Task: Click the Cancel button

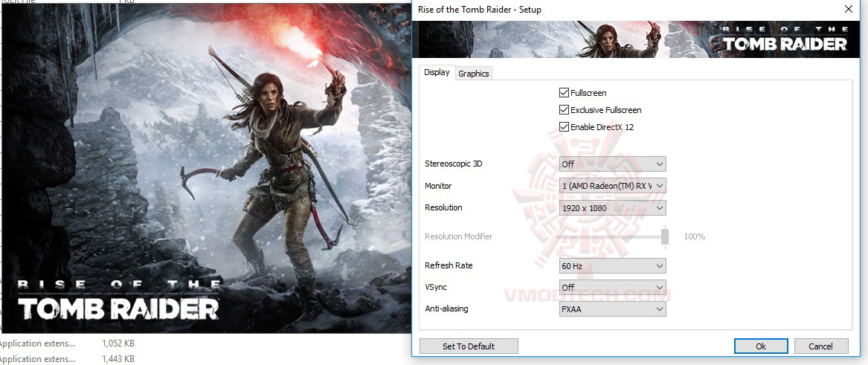Action: [820, 346]
